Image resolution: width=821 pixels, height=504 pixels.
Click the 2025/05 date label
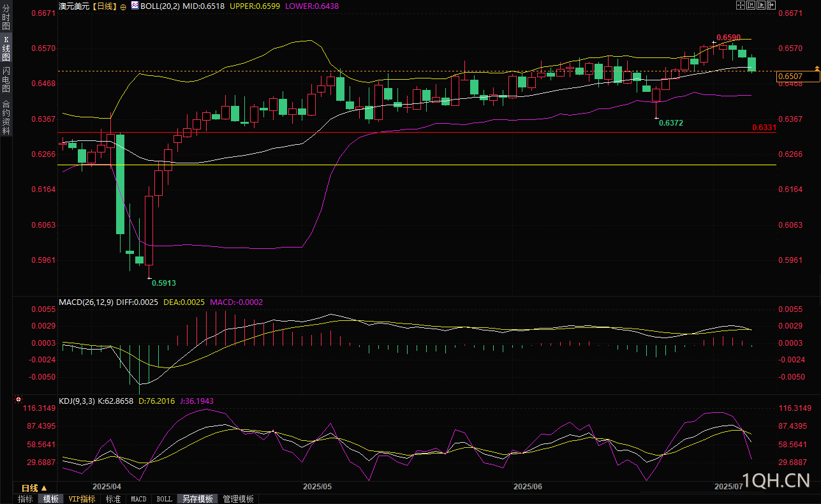318,486
